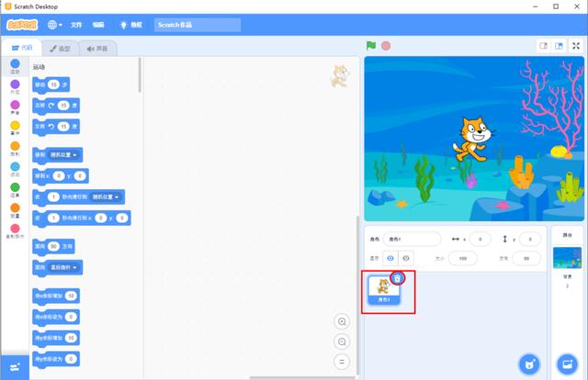Select the yellow 事件 block category
This screenshot has height=380, width=588.
tap(15, 129)
